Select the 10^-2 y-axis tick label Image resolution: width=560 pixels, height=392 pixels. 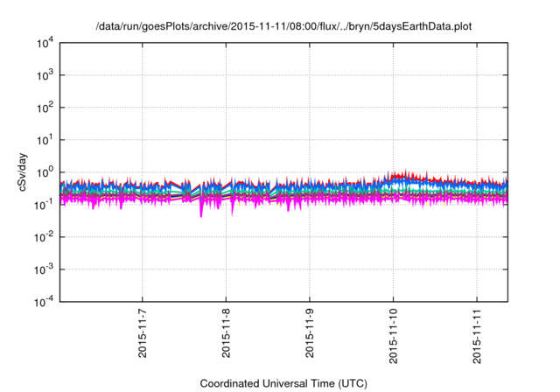[x=44, y=237]
